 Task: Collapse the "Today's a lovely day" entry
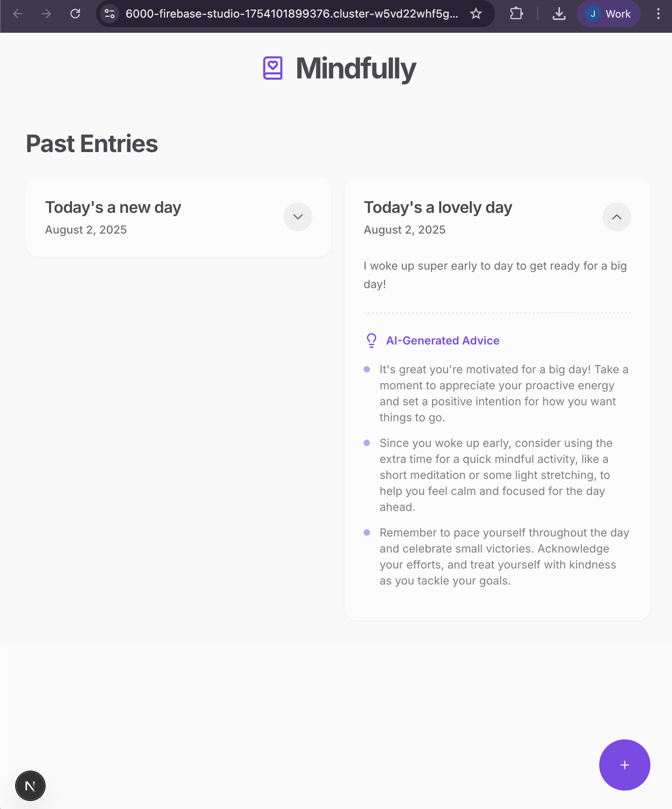[x=616, y=217]
